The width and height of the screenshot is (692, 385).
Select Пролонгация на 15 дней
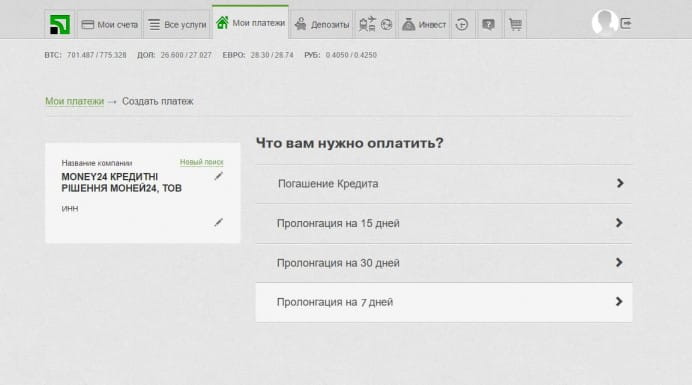tap(444, 223)
